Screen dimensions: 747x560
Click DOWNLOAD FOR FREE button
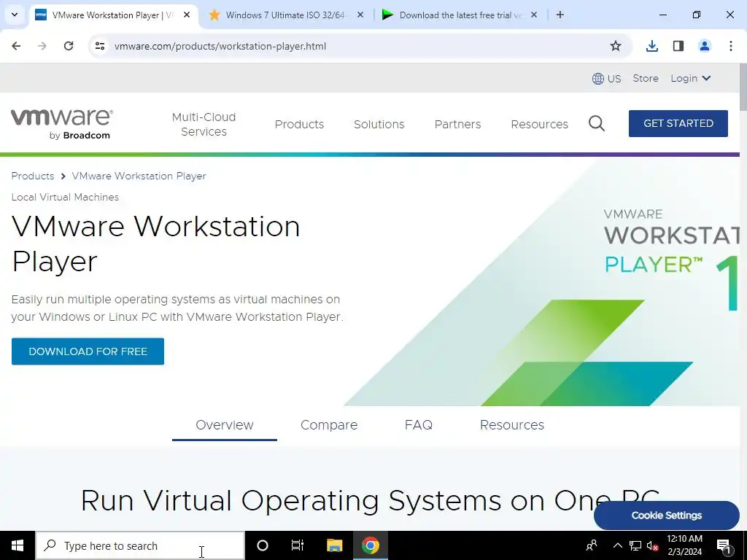[x=88, y=351]
